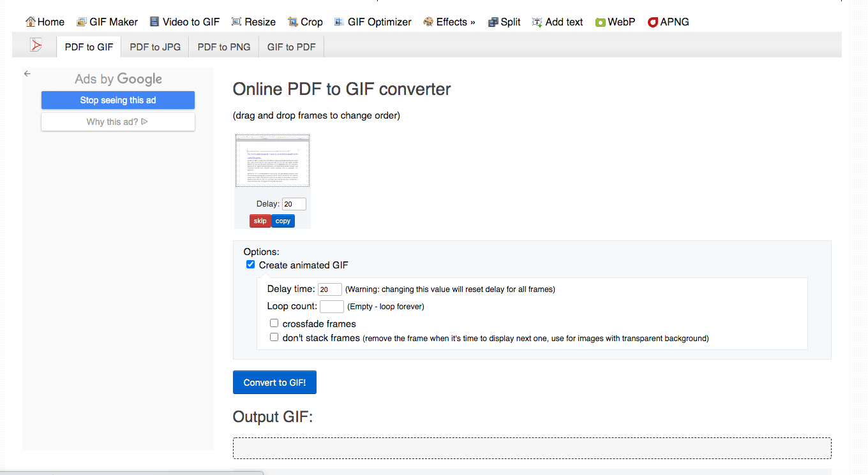Click the Add text icon

click(537, 22)
